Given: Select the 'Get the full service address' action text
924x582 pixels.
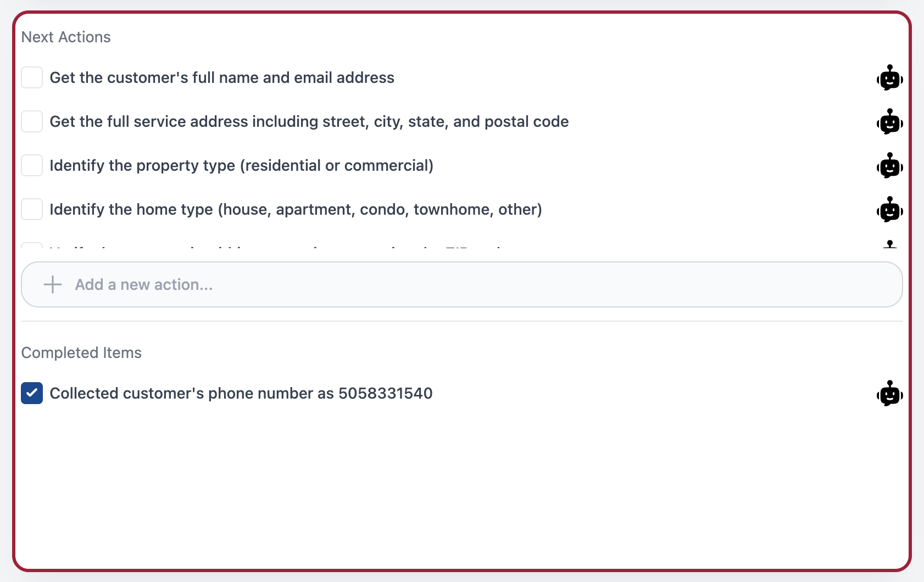Looking at the screenshot, I should (x=309, y=122).
